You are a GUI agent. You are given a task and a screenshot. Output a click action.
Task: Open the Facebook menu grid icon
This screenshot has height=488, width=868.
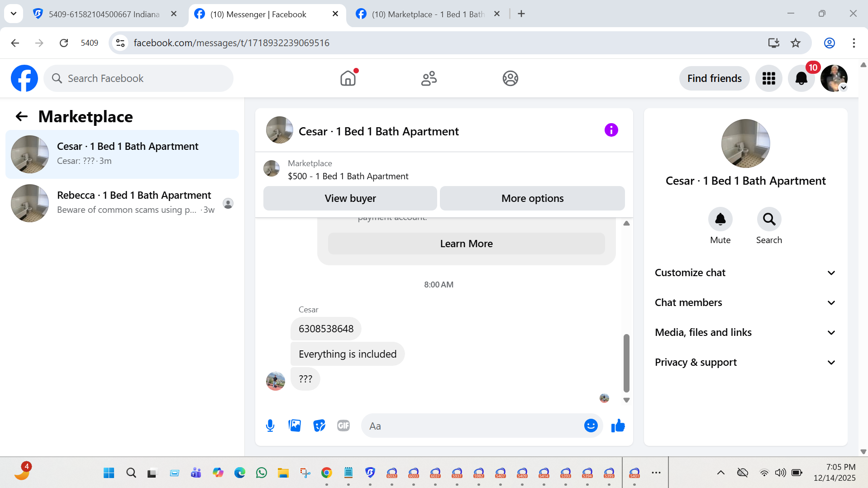coord(768,78)
